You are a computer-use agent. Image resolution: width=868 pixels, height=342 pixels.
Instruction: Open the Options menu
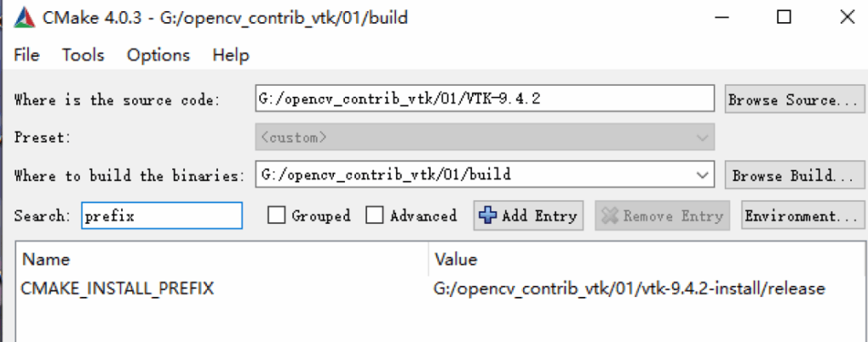[x=159, y=55]
